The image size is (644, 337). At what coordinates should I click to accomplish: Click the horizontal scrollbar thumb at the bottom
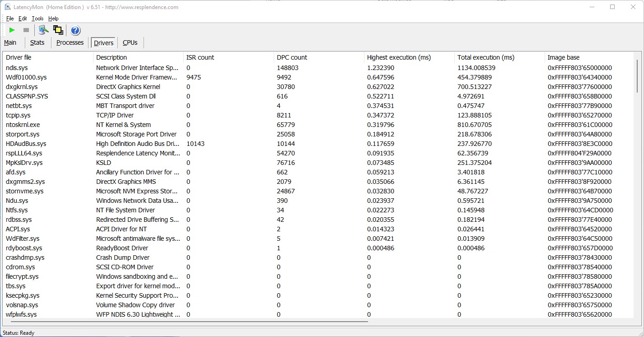186,322
